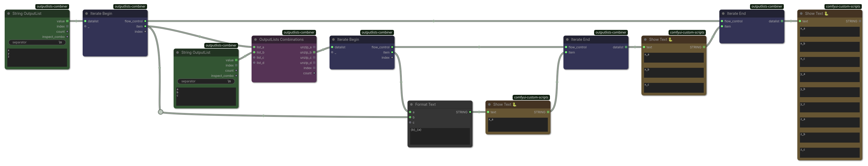Select input socket c on Format Text

[410, 123]
